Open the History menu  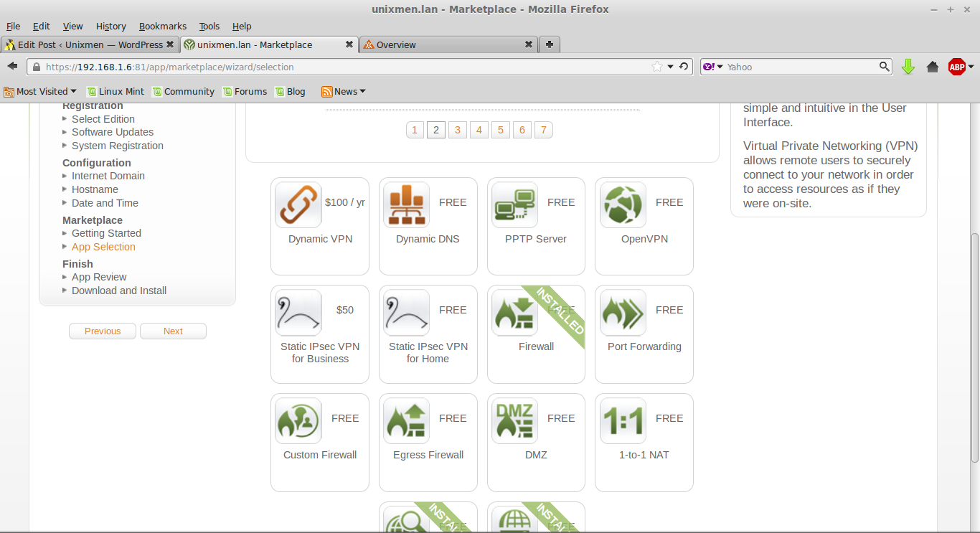(111, 26)
